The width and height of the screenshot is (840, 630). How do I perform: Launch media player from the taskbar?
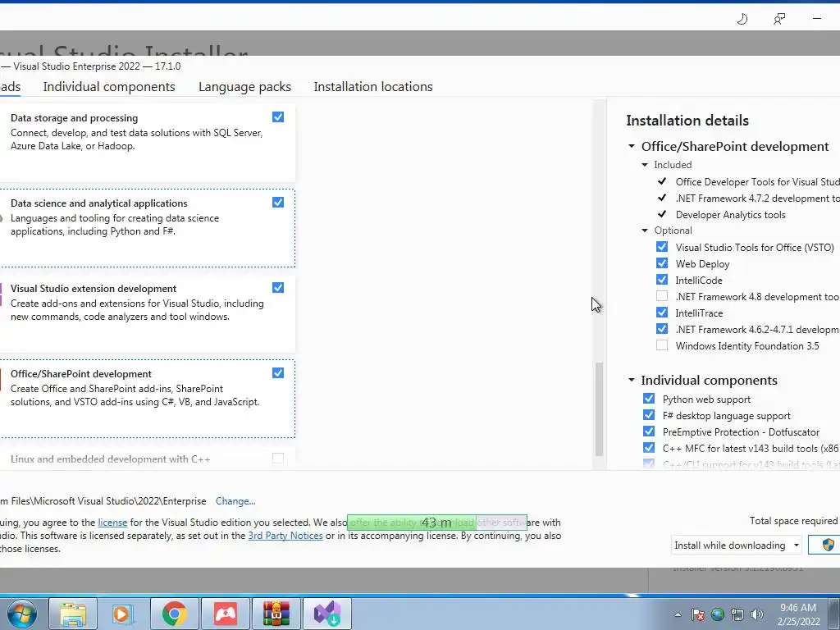123,614
